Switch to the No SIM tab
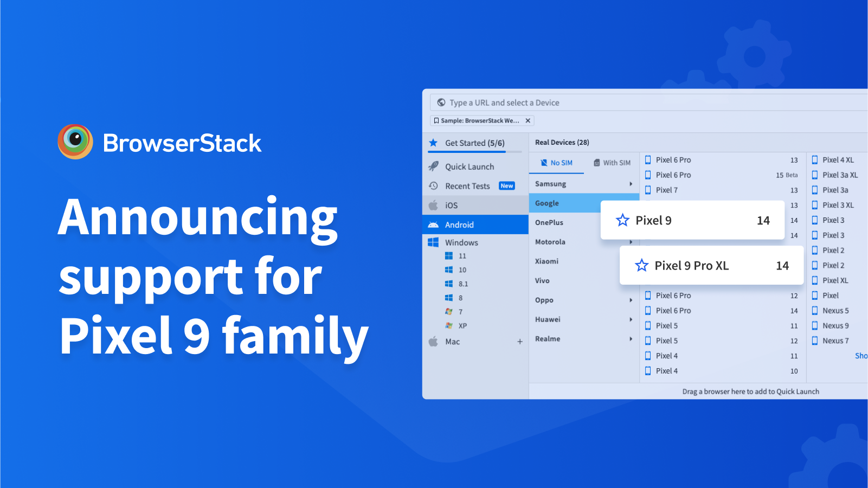 click(x=557, y=163)
